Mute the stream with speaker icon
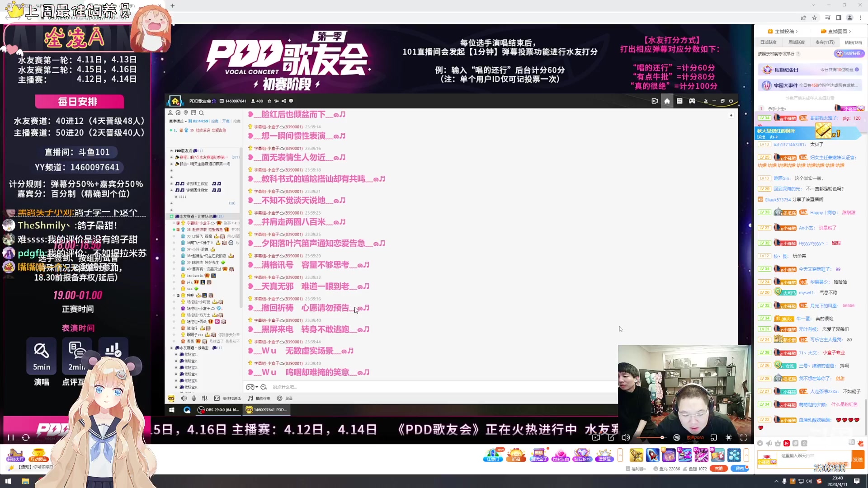868x488 pixels. (626, 437)
